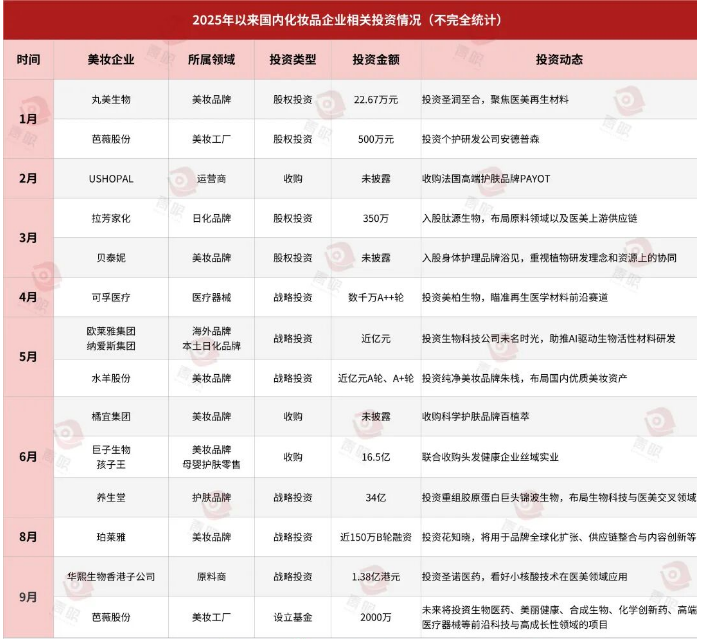Screen dimensions: 702x639
Task: Select the '1月' time cell
Action: point(28,119)
